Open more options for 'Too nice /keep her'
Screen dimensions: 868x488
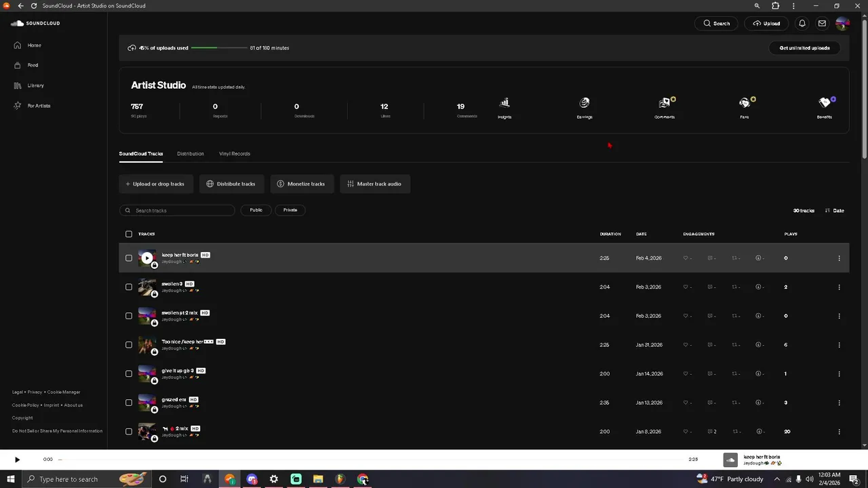pos(839,345)
